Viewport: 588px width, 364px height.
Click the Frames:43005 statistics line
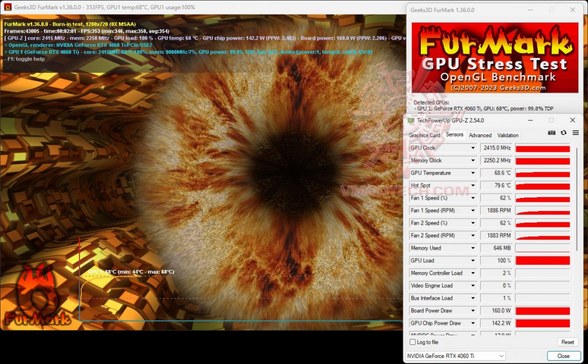point(87,31)
